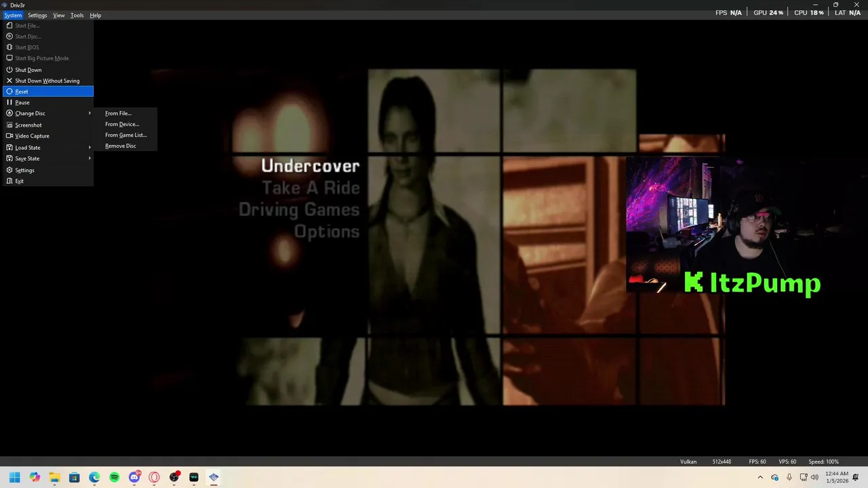Image resolution: width=868 pixels, height=488 pixels.
Task: Open the volume speaker tray icon
Action: point(814,477)
